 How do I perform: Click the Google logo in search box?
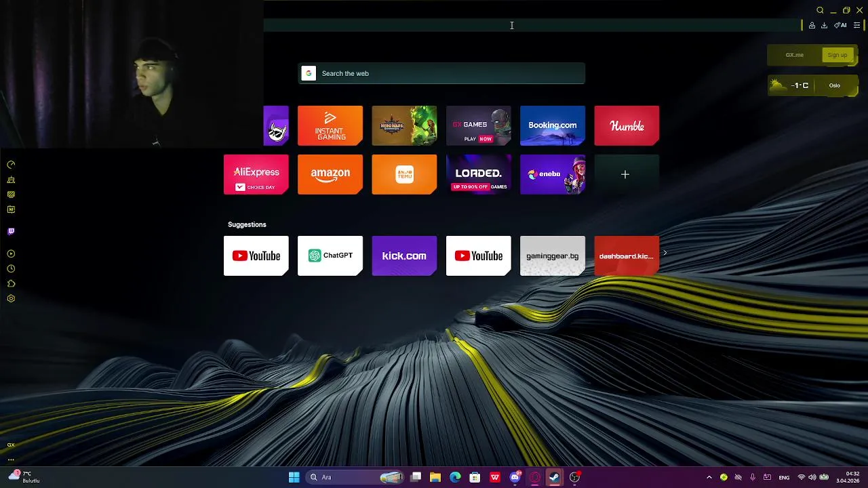pos(309,73)
